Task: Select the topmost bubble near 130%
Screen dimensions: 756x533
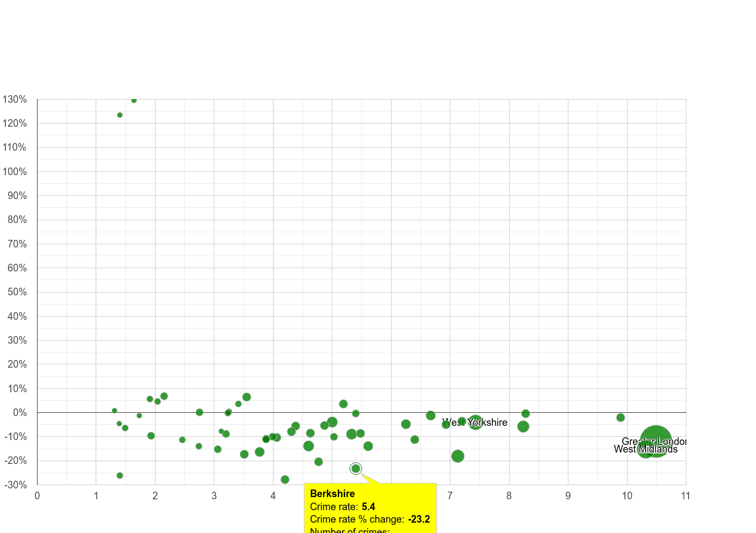Action: [x=134, y=100]
